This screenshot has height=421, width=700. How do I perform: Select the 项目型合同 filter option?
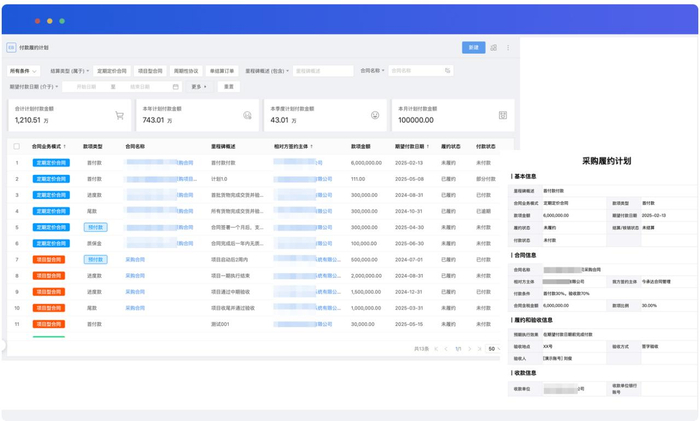click(149, 71)
